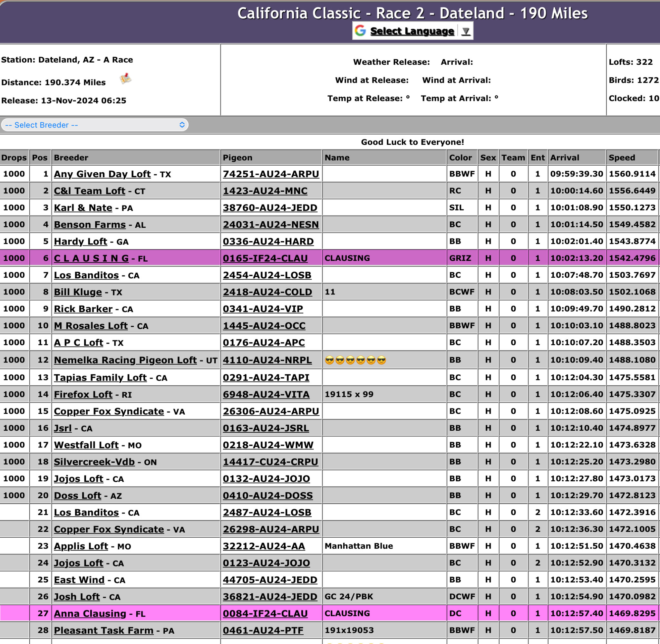The height and width of the screenshot is (644, 660).
Task: Click the Speed column header
Action: click(x=632, y=158)
